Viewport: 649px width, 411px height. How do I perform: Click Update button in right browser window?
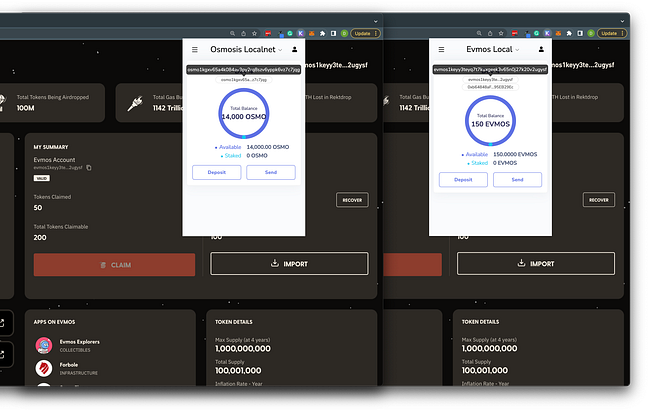pos(612,33)
